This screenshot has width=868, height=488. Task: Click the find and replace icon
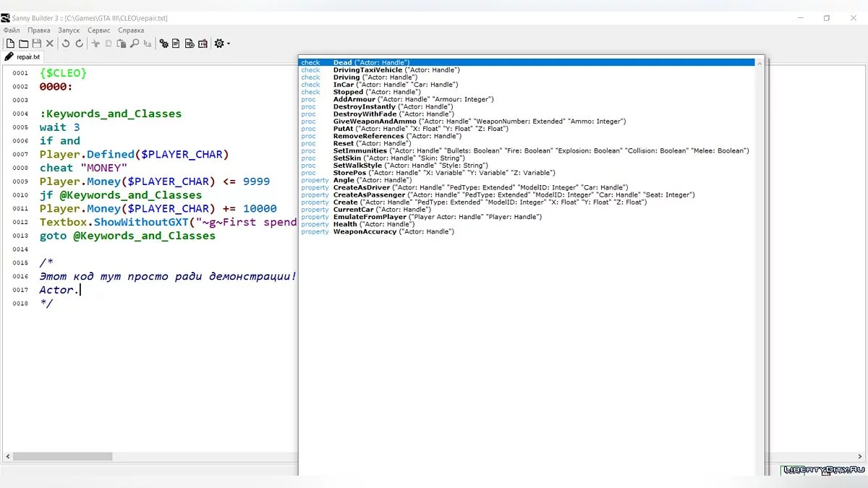pos(148,44)
